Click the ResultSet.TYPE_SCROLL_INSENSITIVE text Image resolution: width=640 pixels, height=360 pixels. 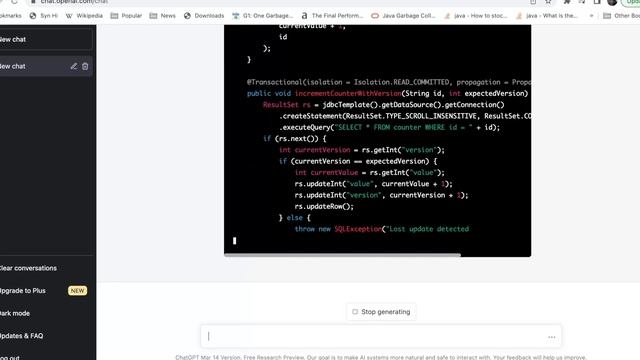tap(411, 116)
